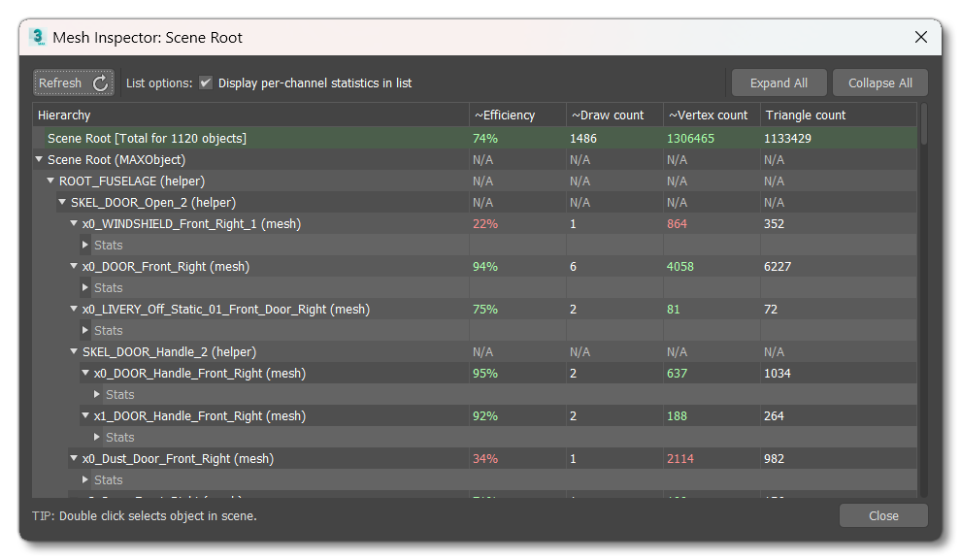Image resolution: width=961 pixels, height=560 pixels.
Task: Click the Collapse All button
Action: pos(879,82)
